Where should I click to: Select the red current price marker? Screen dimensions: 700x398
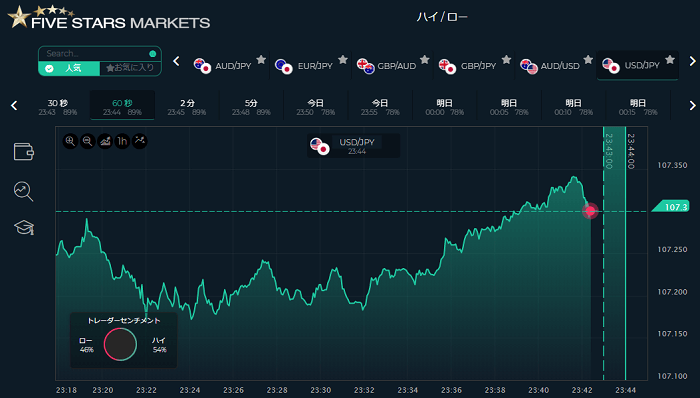click(x=590, y=211)
